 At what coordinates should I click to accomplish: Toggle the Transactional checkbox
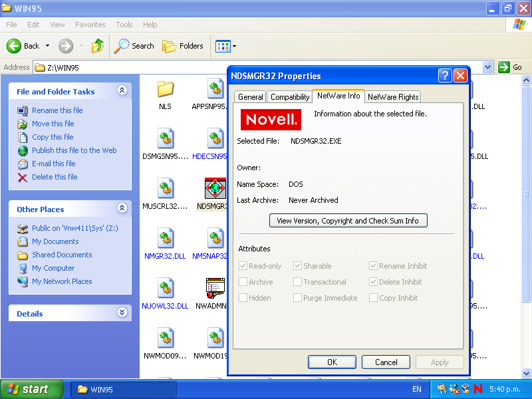pyautogui.click(x=297, y=281)
